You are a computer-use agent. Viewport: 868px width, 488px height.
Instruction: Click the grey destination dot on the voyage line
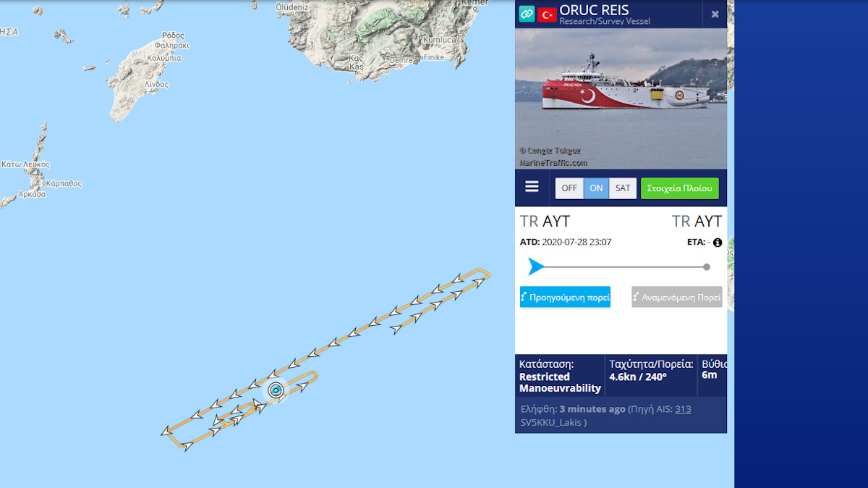(x=707, y=267)
